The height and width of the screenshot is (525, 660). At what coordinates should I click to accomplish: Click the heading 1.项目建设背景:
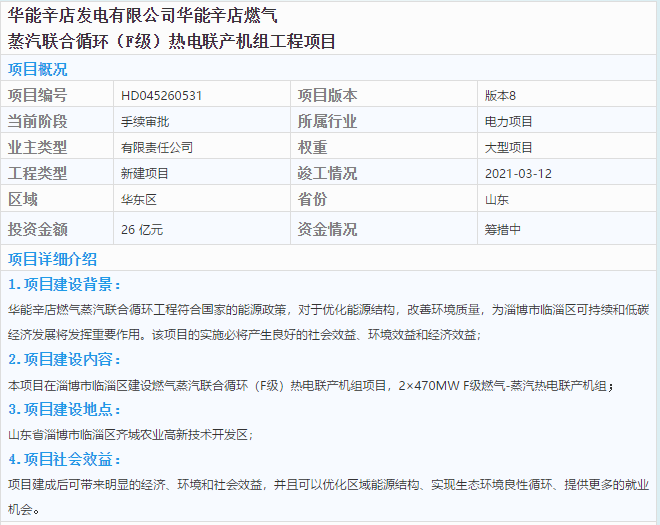(x=64, y=285)
